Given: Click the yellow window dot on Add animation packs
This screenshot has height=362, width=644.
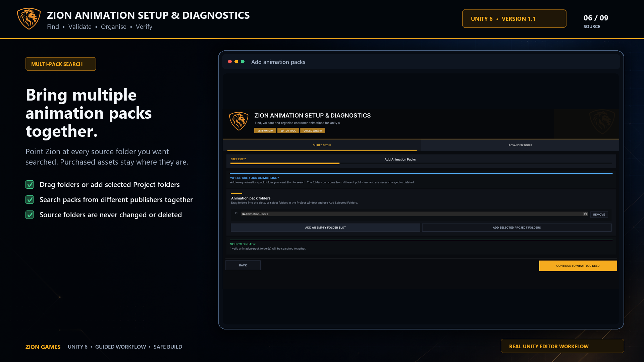Looking at the screenshot, I should [x=236, y=62].
